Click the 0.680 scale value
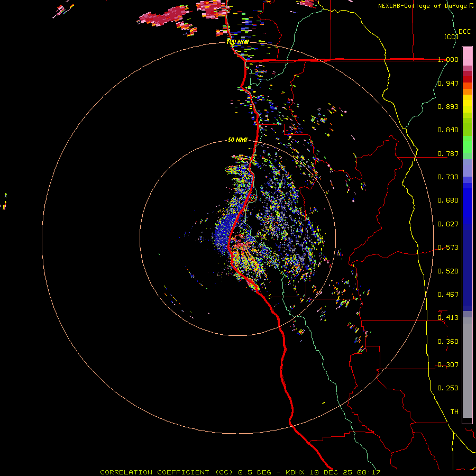Screen dimensions: 476x476 (448, 200)
